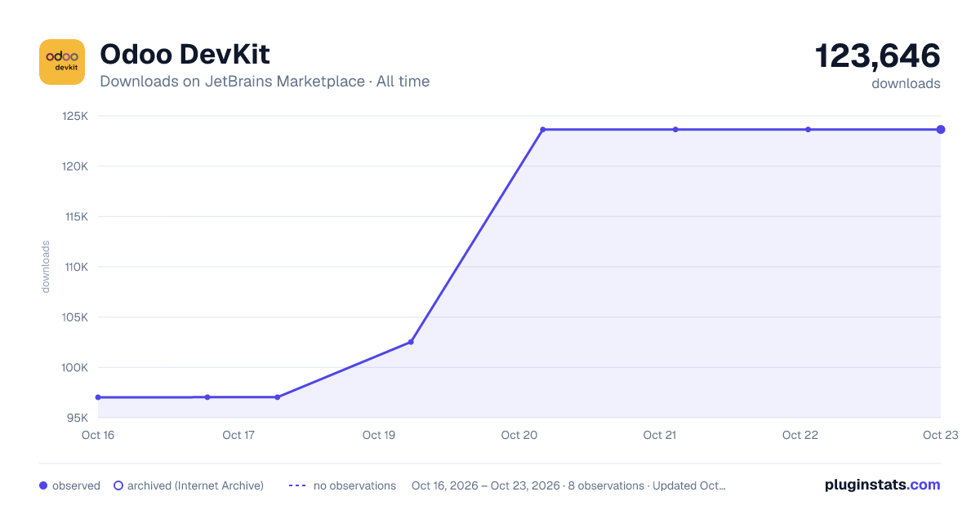Click the 'archived (Internet Archive)' legend label
The height and width of the screenshot is (514, 980).
point(195,485)
